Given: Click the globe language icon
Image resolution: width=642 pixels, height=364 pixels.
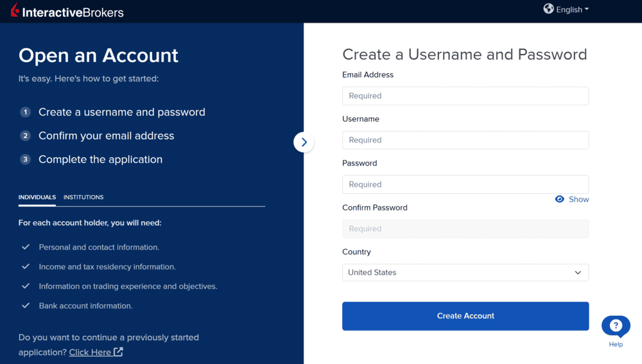Looking at the screenshot, I should pos(548,9).
